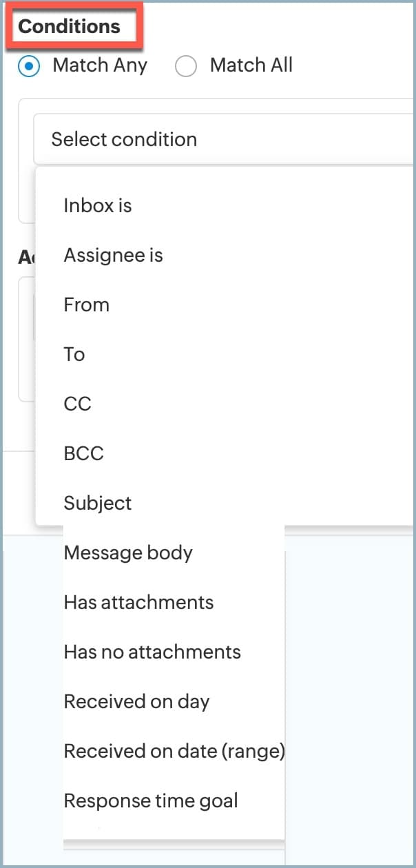Select the Match Any radio button

[30, 66]
